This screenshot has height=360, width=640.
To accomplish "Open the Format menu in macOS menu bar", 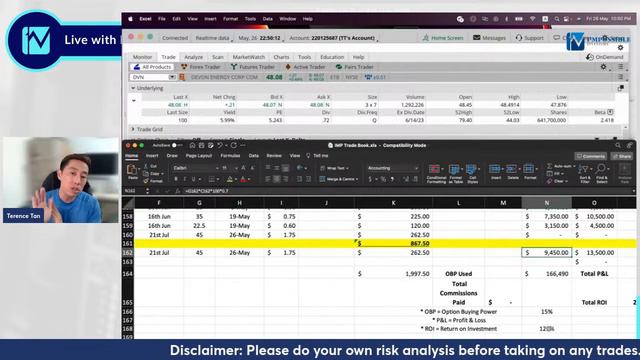I will [230, 19].
